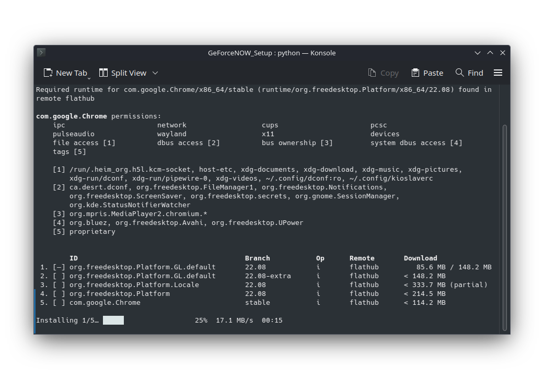Click the 'Download' column header
Viewport: 544px width, 392px height.
[421, 258]
